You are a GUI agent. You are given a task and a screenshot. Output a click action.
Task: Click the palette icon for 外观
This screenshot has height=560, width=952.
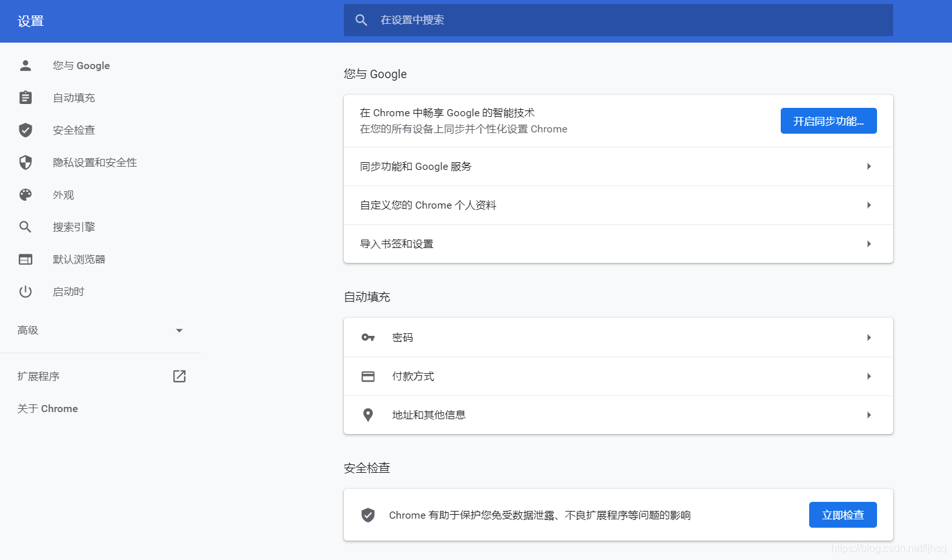coord(25,194)
